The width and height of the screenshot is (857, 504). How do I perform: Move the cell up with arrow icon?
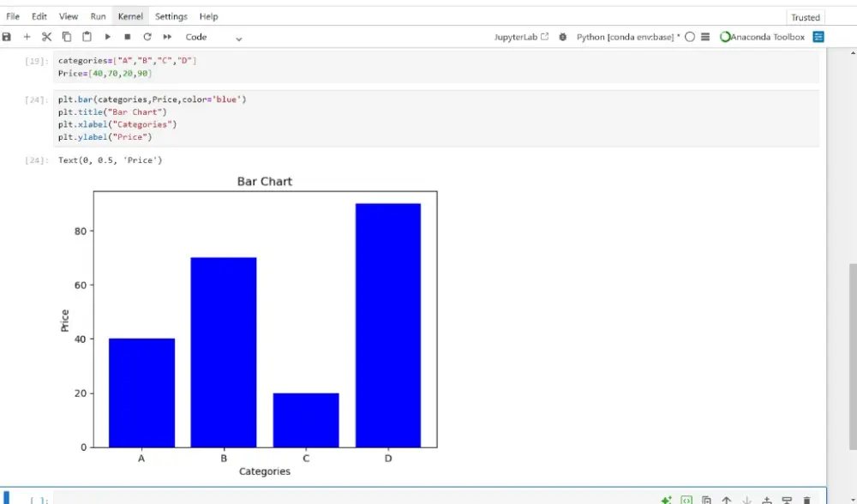coord(726,499)
